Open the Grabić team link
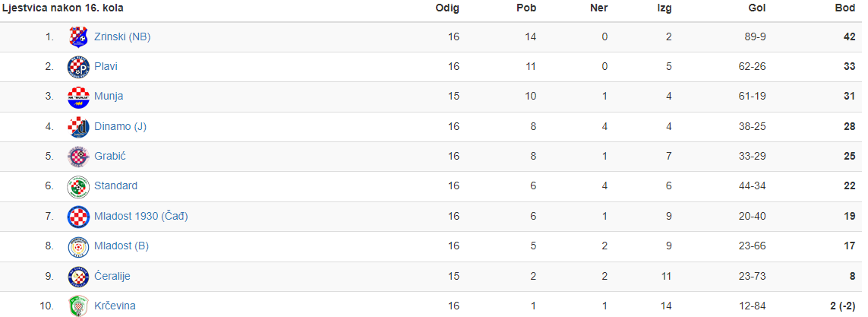 [110, 157]
